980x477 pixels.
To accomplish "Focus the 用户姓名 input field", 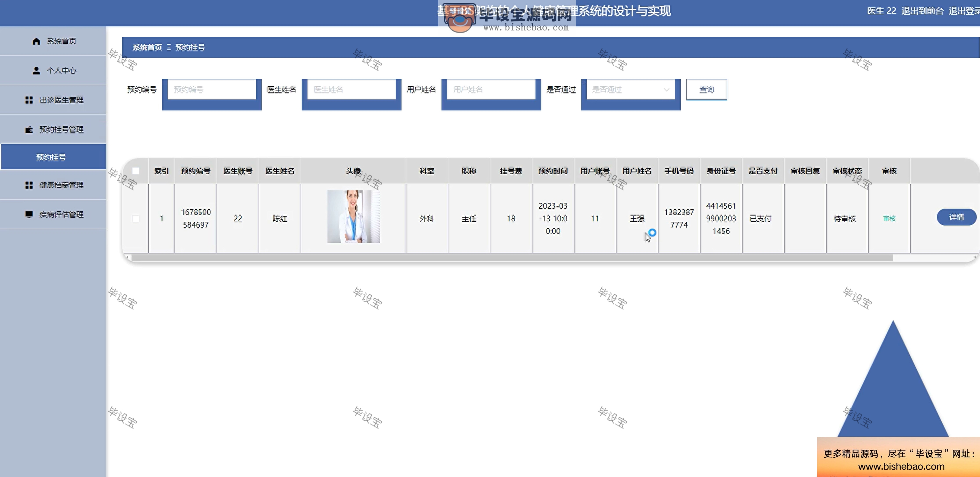I will [x=491, y=90].
